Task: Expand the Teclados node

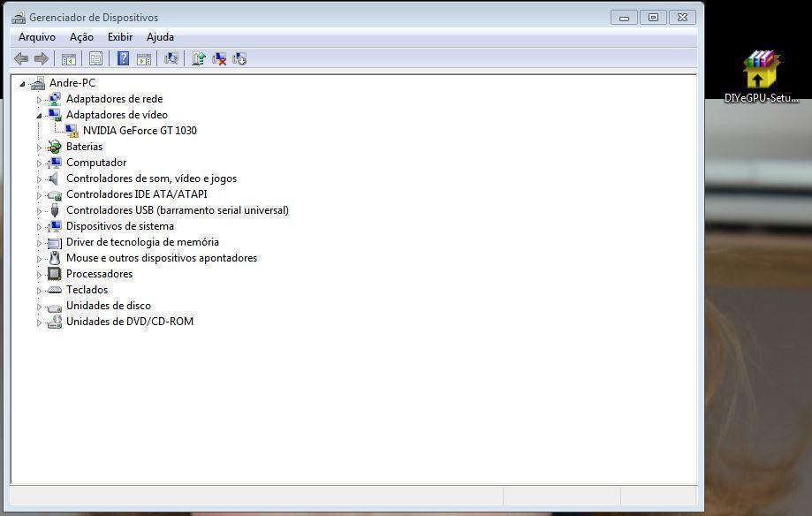Action: tap(39, 291)
